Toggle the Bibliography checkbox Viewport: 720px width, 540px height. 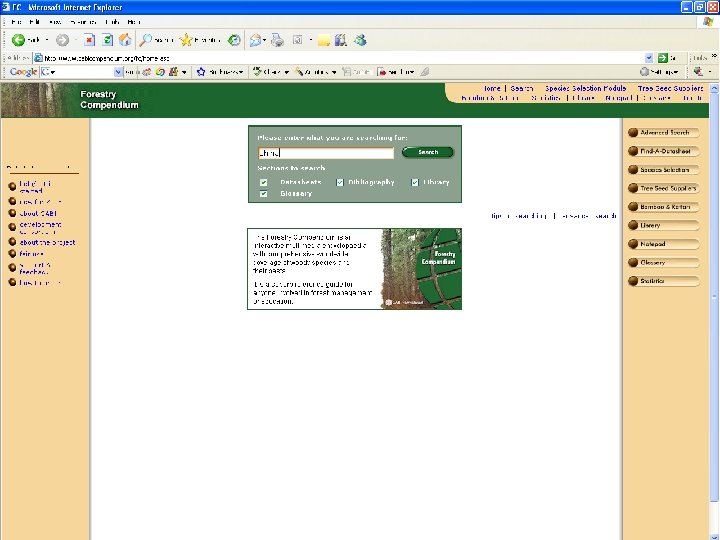pyautogui.click(x=340, y=183)
